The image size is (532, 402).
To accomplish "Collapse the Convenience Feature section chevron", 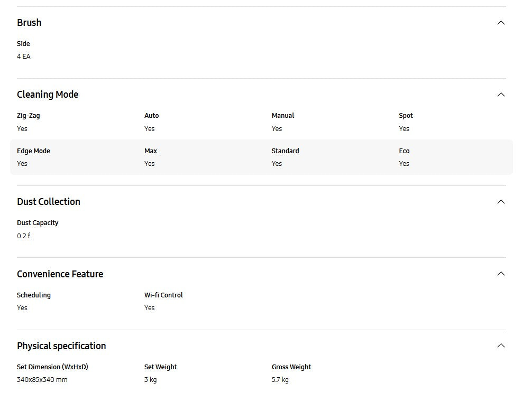I will coord(500,274).
